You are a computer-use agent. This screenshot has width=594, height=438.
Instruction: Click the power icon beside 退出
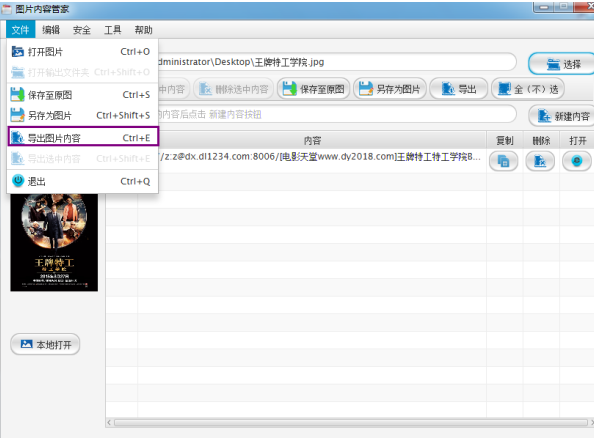click(18, 181)
